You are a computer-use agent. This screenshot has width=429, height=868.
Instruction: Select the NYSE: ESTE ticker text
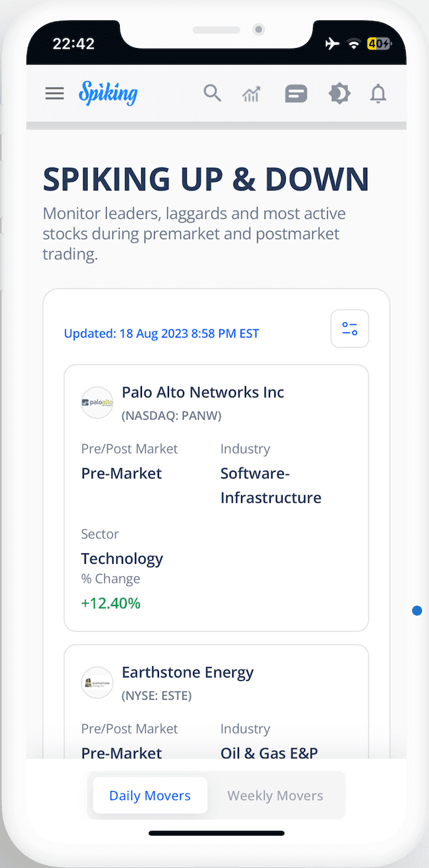[x=156, y=696]
